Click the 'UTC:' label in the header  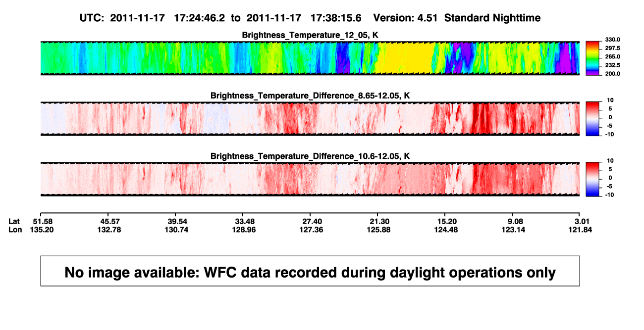tap(91, 18)
